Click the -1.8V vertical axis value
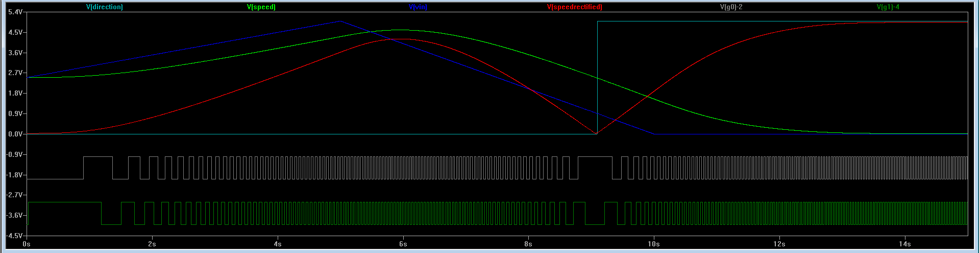Viewport: 980px width, 253px height. (x=14, y=175)
